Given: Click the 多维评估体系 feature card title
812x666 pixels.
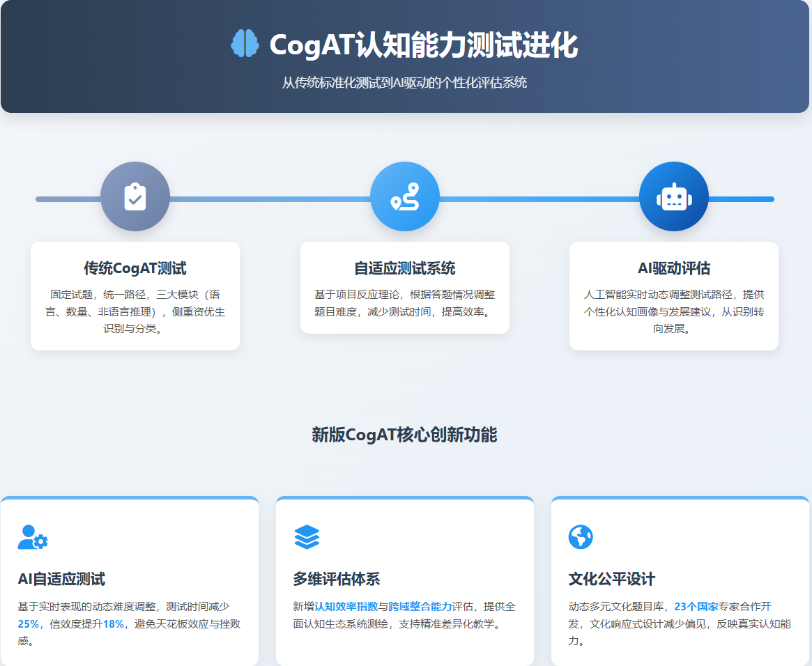Looking at the screenshot, I should 337,579.
